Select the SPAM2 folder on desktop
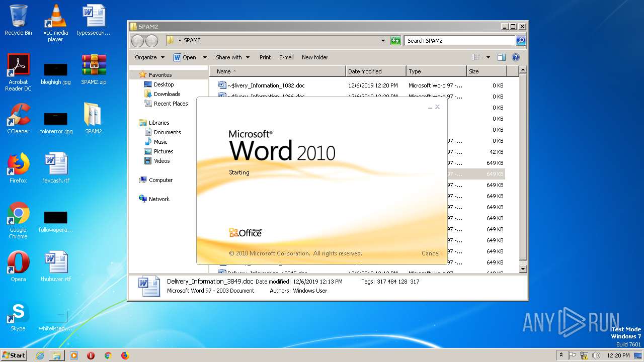The height and width of the screenshot is (362, 644). click(94, 119)
